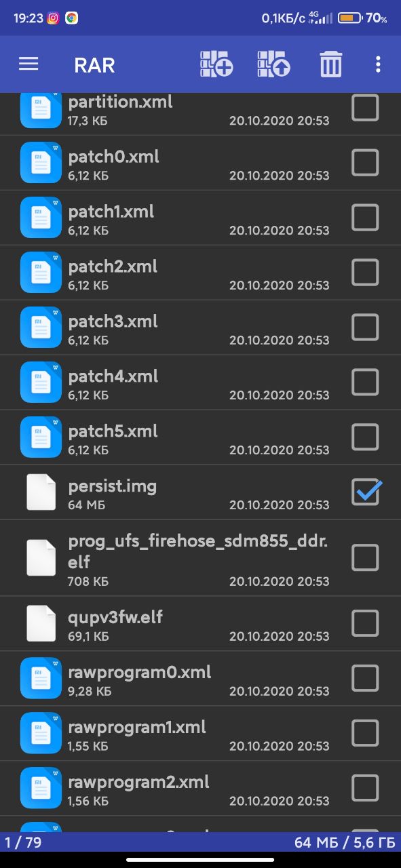This screenshot has height=868, width=401.
Task: Open the rawprogram1.xml file entry
Action: tap(200, 734)
